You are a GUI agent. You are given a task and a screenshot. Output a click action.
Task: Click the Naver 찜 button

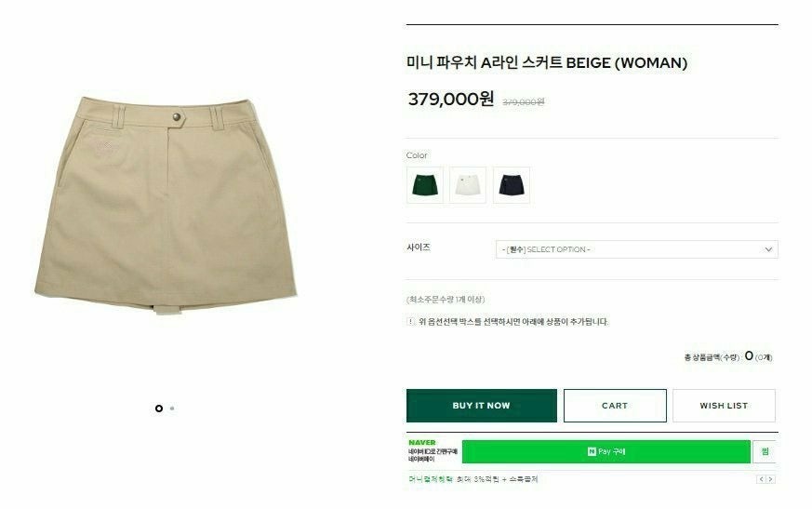(x=765, y=451)
